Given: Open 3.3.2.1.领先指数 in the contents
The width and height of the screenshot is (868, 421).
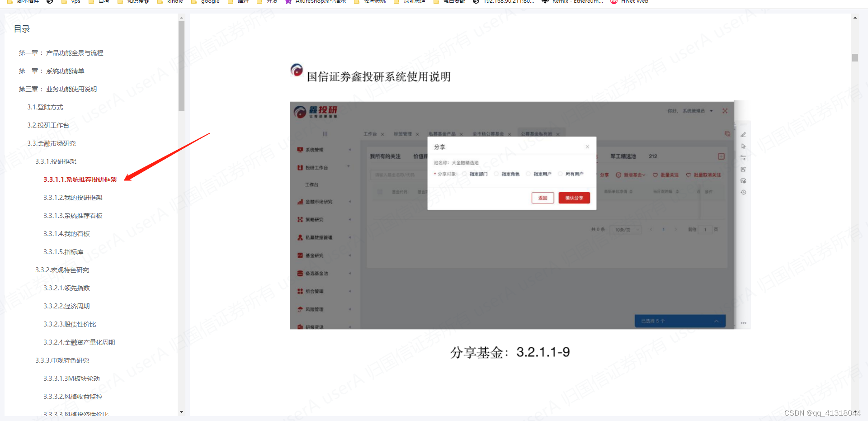Looking at the screenshot, I should click(66, 288).
